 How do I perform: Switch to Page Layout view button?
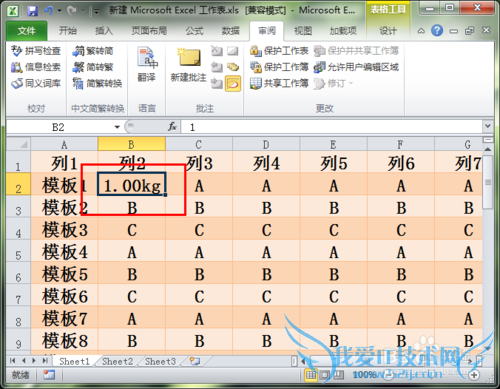[x=324, y=375]
